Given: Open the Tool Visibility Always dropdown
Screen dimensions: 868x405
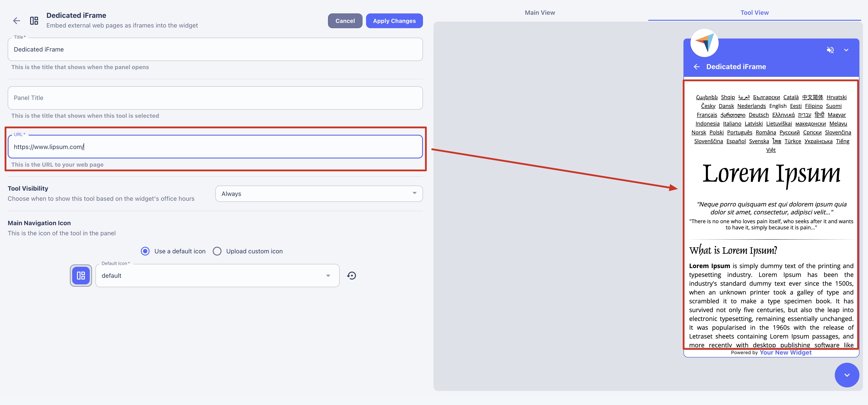Looking at the screenshot, I should (x=319, y=193).
